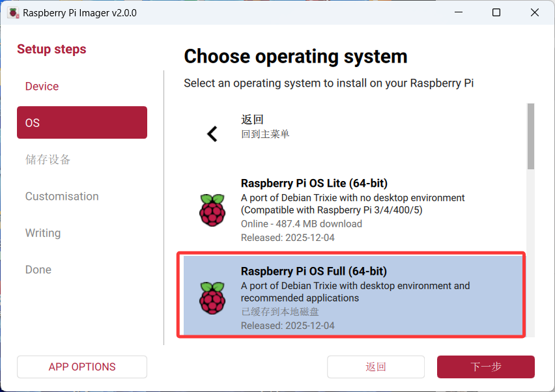Click 'Online - 487.4 MB download' text

[301, 224]
